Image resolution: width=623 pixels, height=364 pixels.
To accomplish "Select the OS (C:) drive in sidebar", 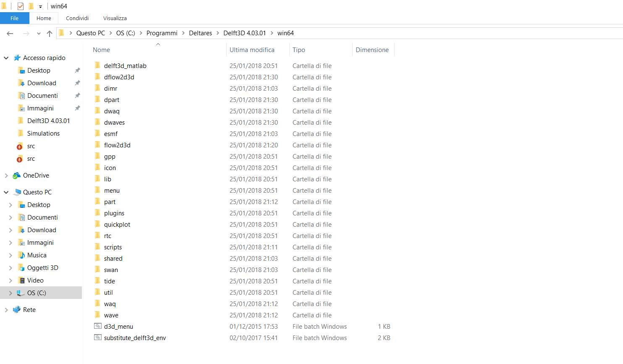I will [37, 293].
